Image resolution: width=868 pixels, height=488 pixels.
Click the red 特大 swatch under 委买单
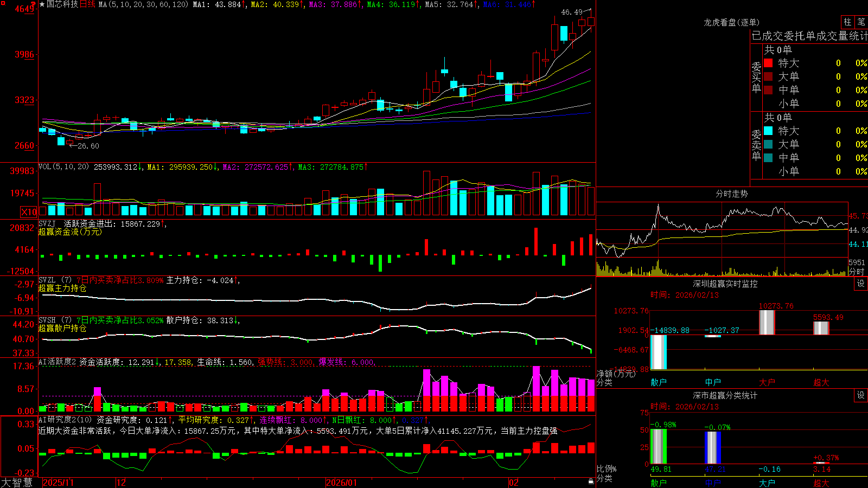(768, 63)
